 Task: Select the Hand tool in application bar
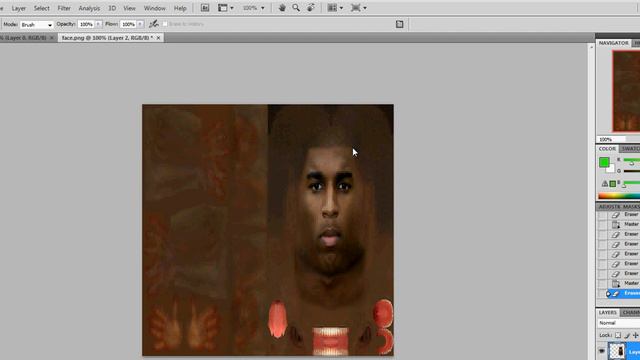coord(282,8)
